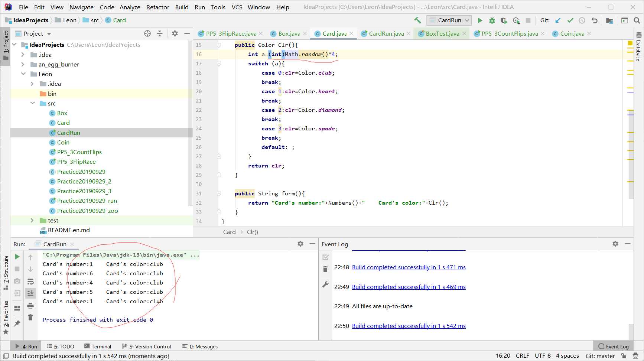Open Build completed in 1 s 471 ms link

[409, 267]
